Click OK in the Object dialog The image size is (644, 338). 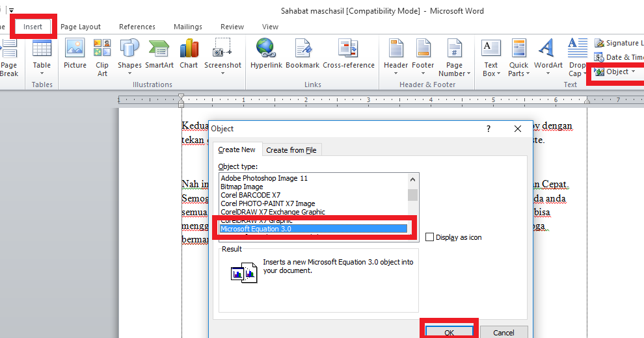click(x=449, y=332)
